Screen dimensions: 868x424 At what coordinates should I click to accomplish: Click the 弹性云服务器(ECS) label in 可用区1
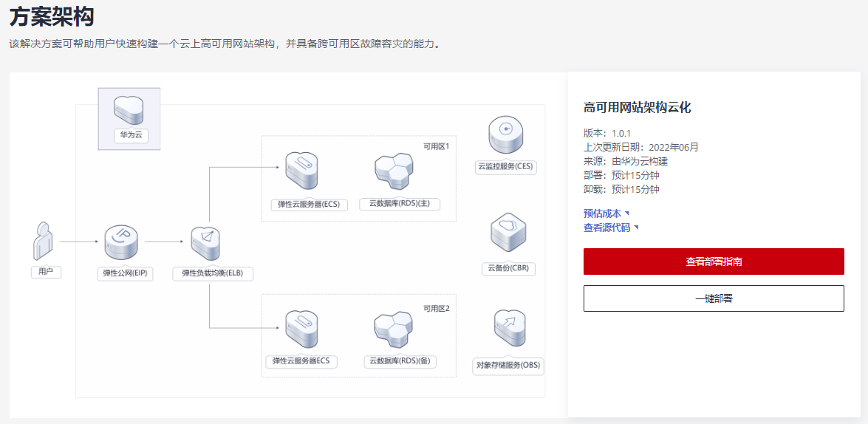coord(305,205)
